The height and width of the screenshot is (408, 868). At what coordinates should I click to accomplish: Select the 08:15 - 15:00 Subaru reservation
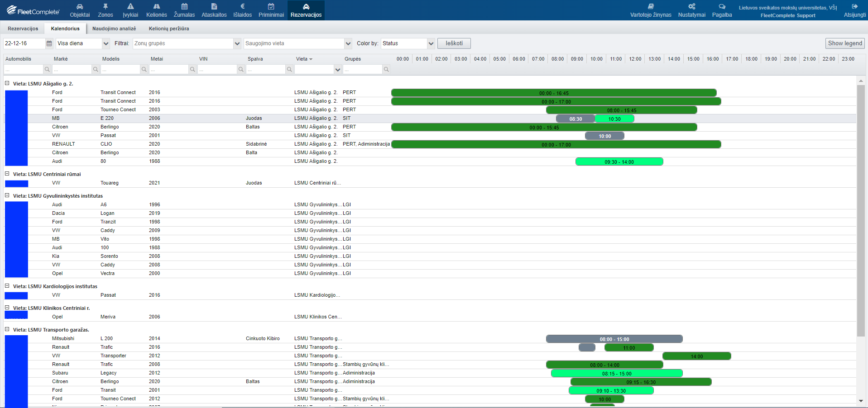click(x=617, y=374)
